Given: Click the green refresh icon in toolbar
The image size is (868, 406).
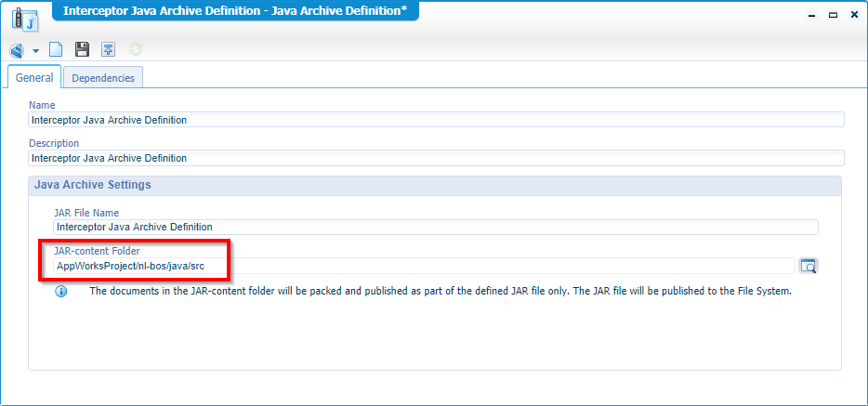Looking at the screenshot, I should 136,50.
